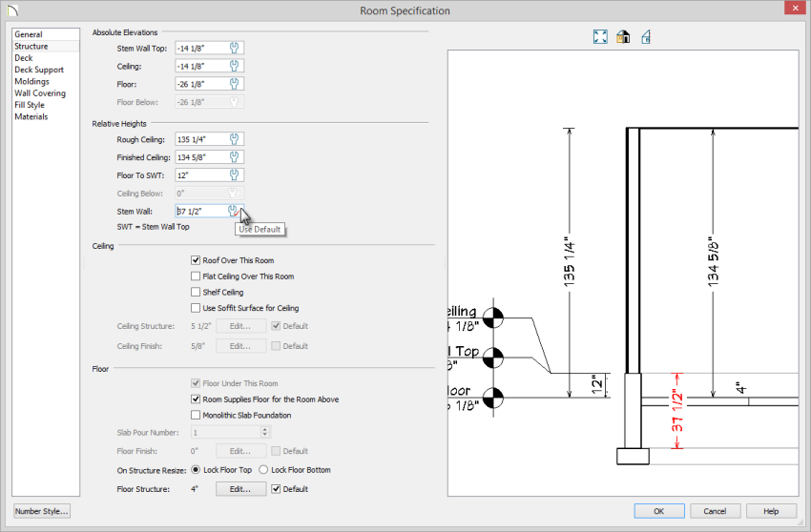811x532 pixels.
Task: Click the dialog's title bar icon
Action: point(12,10)
